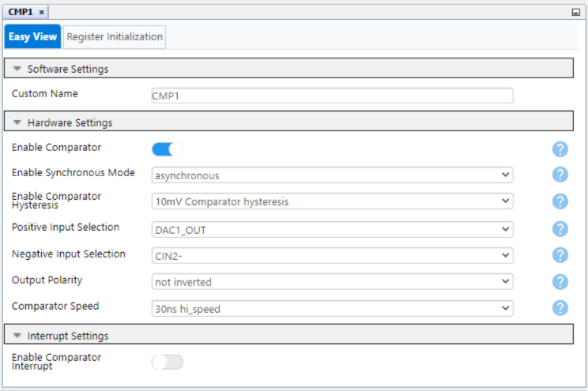Open the Positive Input Selection dropdown

coord(332,229)
